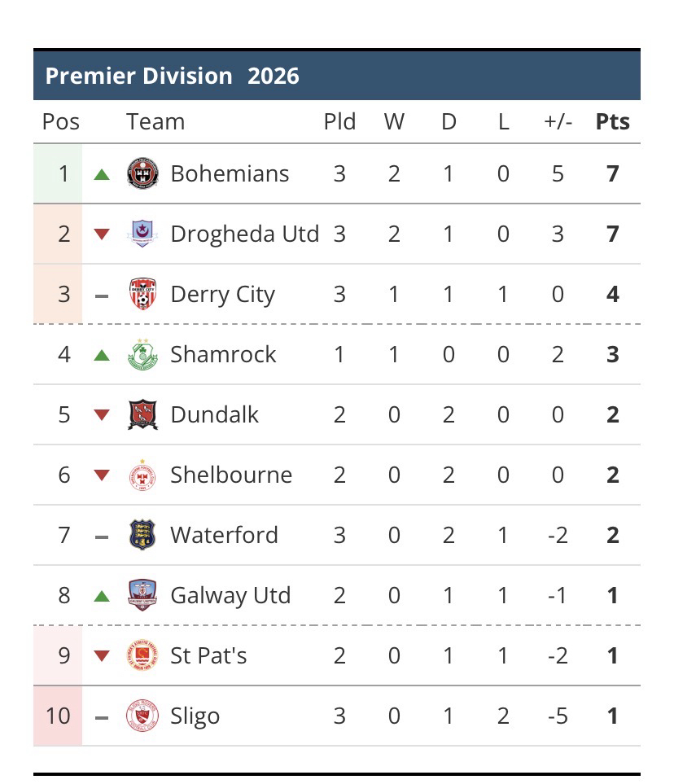
Task: Click the position 10 red cell
Action: 58,716
